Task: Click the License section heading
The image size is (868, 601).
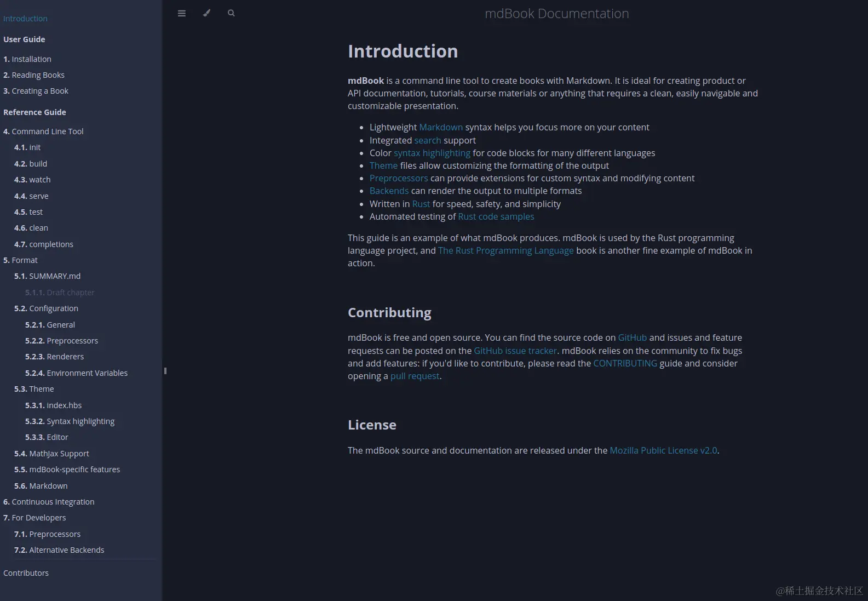Action: [x=372, y=425]
